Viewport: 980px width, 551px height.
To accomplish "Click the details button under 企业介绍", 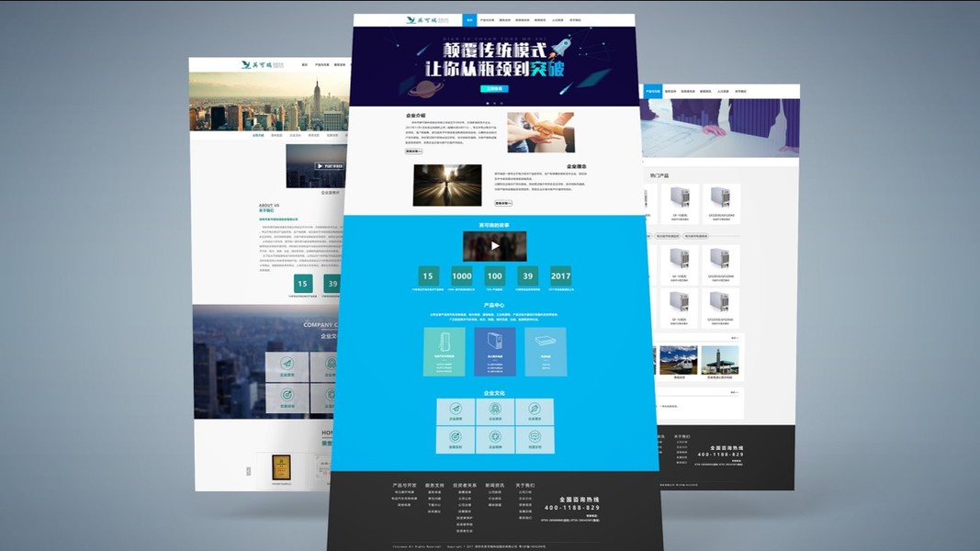I will (x=413, y=152).
